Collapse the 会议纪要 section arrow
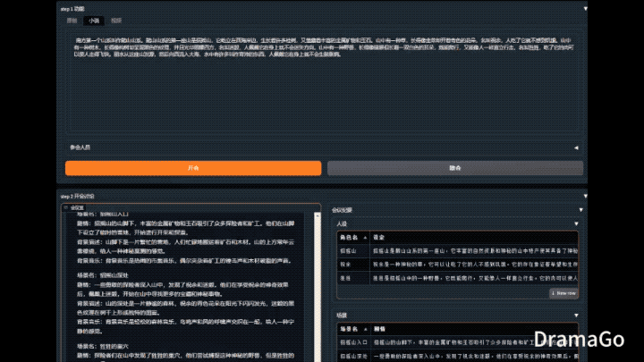Viewport: 644px width, 362px height. click(580, 210)
